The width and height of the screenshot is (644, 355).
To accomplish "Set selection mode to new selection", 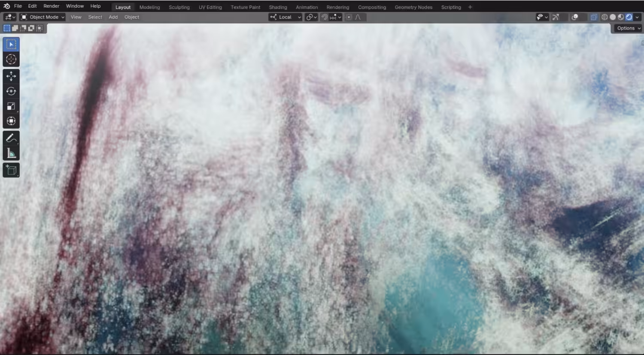I will pos(7,28).
